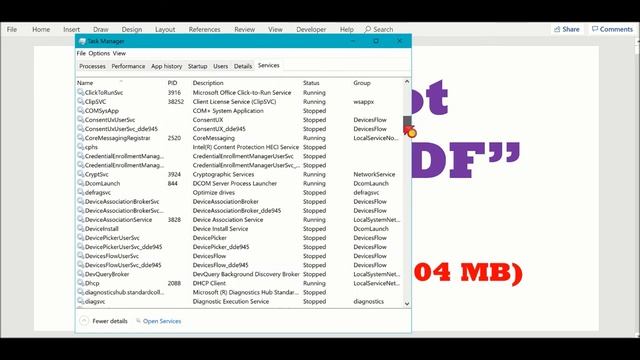Image resolution: width=640 pixels, height=360 pixels.
Task: Select the Services tab
Action: (x=269, y=65)
